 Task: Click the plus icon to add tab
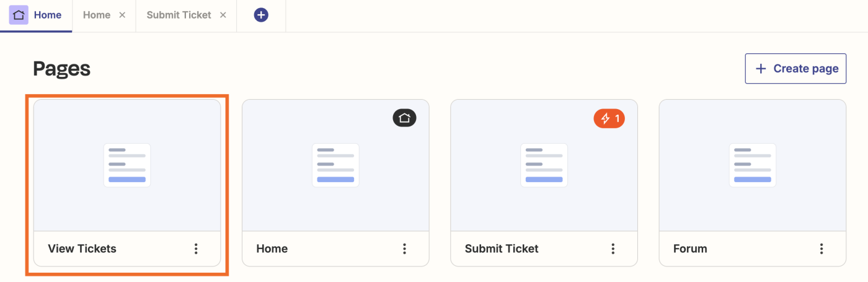261,15
